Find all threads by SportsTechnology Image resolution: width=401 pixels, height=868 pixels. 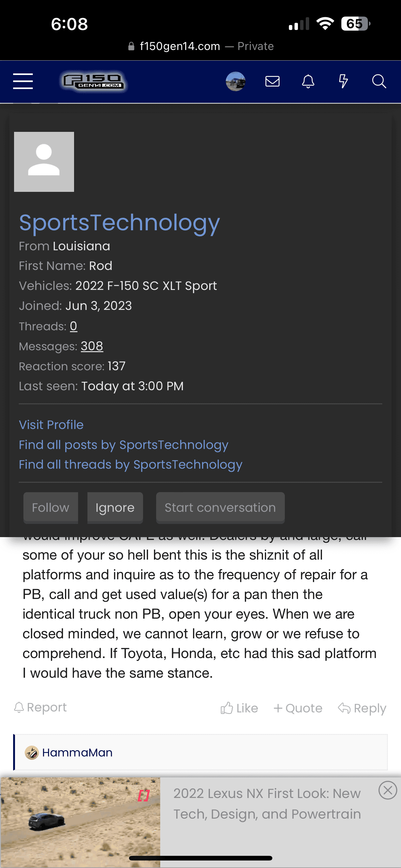coord(130,464)
